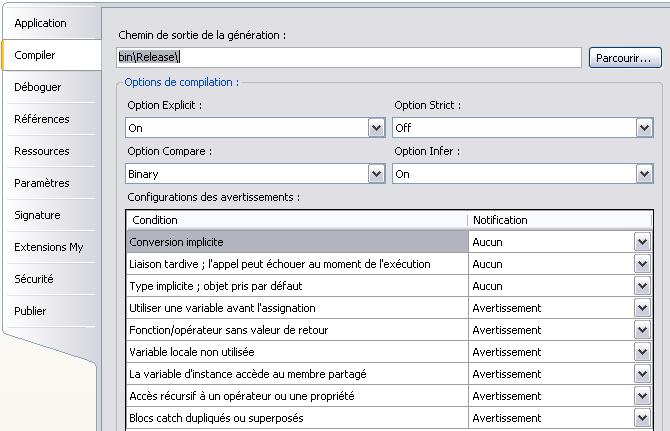The height and width of the screenshot is (431, 670).
Task: Select the Blocs catch dupliqués ou superposés row
Action: point(389,418)
